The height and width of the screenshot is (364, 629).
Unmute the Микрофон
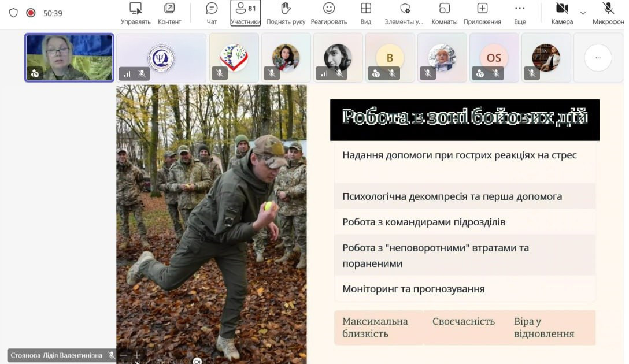pos(608,13)
